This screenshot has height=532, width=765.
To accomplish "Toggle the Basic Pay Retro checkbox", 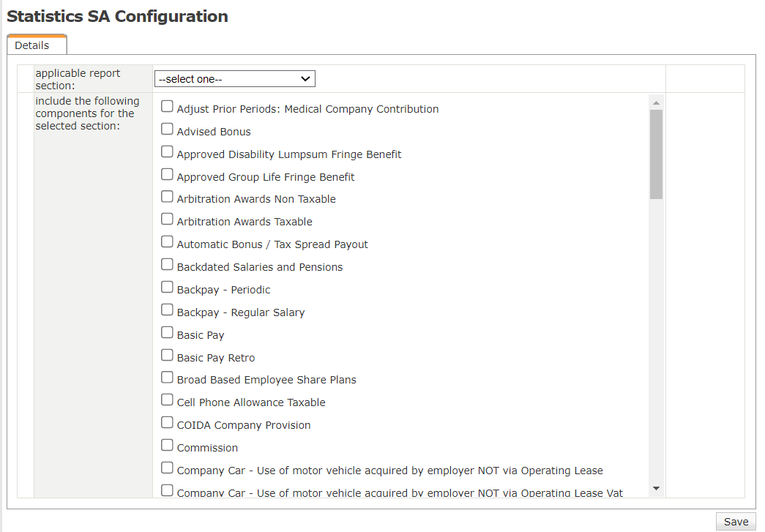I will point(168,356).
